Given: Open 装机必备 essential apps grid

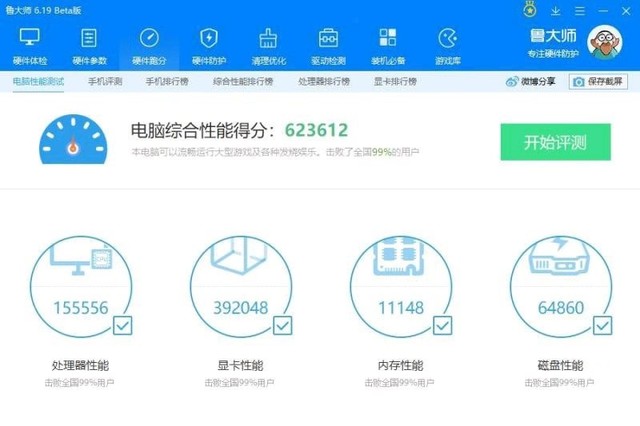Looking at the screenshot, I should 388,47.
